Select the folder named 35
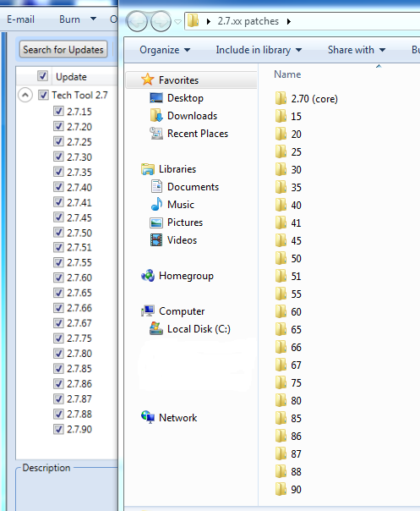This screenshot has width=420, height=511. (x=296, y=187)
